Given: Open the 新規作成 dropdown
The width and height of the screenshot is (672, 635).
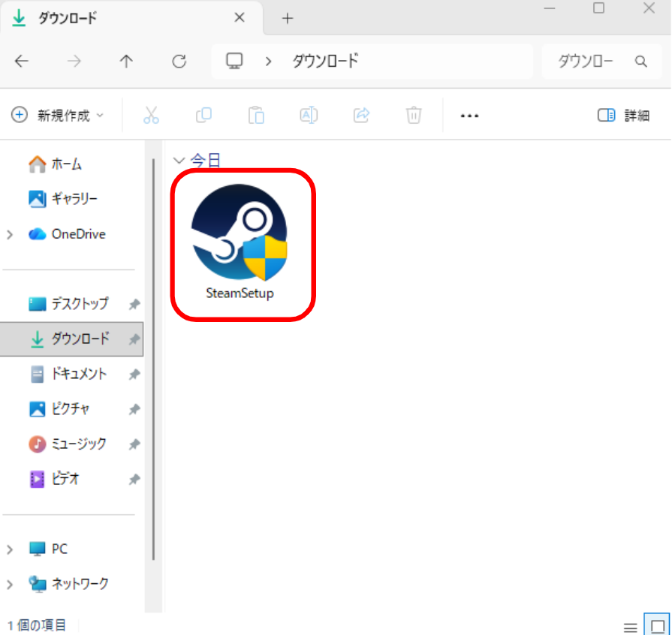Looking at the screenshot, I should [x=58, y=116].
